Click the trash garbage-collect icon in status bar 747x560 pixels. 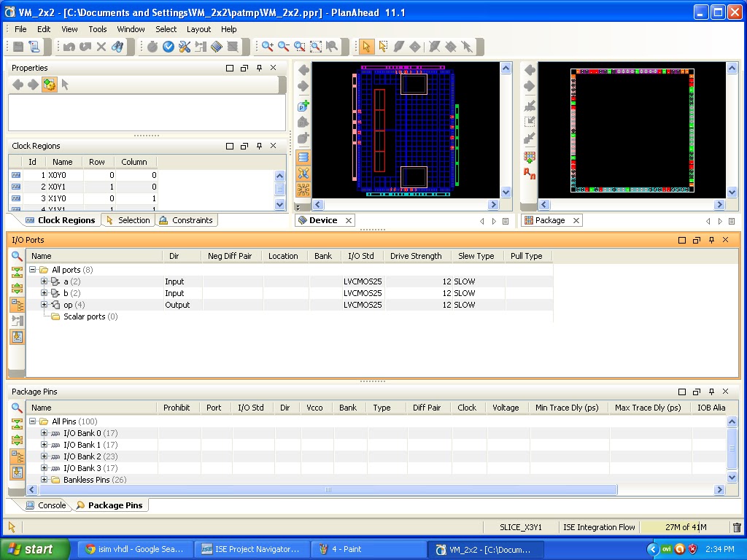tap(737, 527)
